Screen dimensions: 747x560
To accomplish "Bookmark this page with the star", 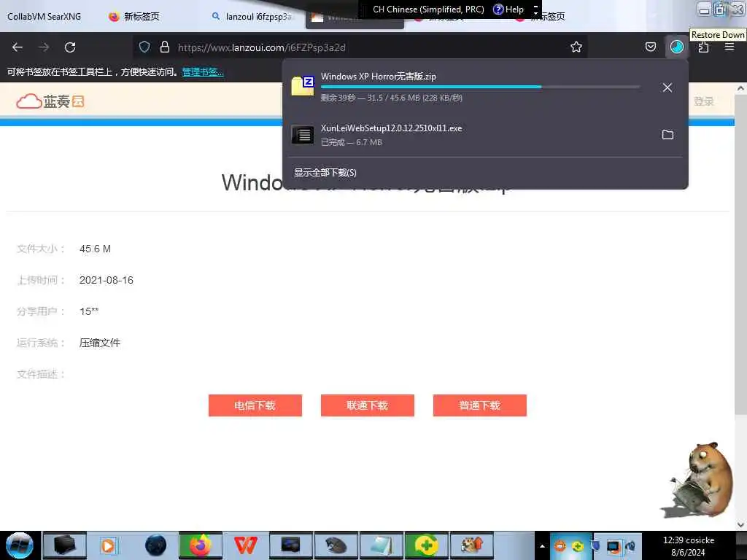I will tap(576, 47).
